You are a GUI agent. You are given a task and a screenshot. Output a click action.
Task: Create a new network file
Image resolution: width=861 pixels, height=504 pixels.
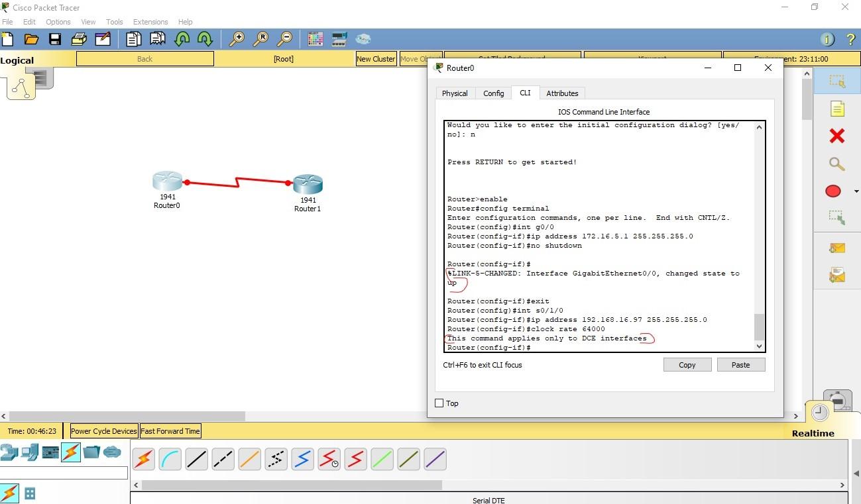tap(7, 39)
